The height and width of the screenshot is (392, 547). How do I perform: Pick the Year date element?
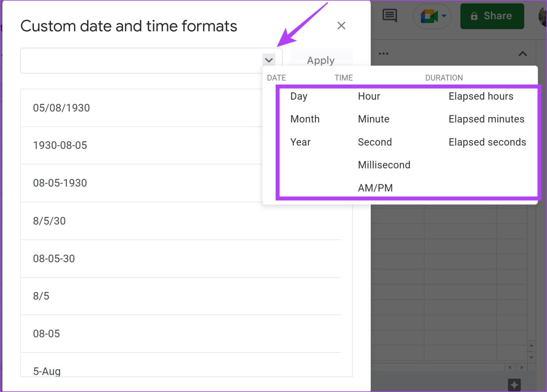coord(300,142)
